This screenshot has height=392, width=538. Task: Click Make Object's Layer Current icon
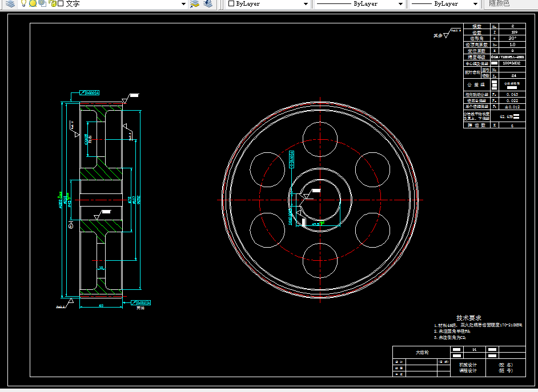[195, 4]
